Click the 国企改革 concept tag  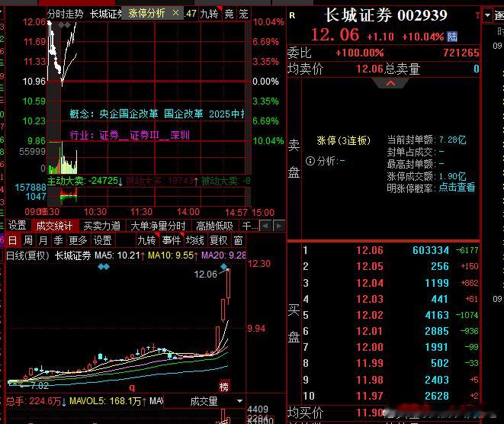pyautogui.click(x=184, y=114)
